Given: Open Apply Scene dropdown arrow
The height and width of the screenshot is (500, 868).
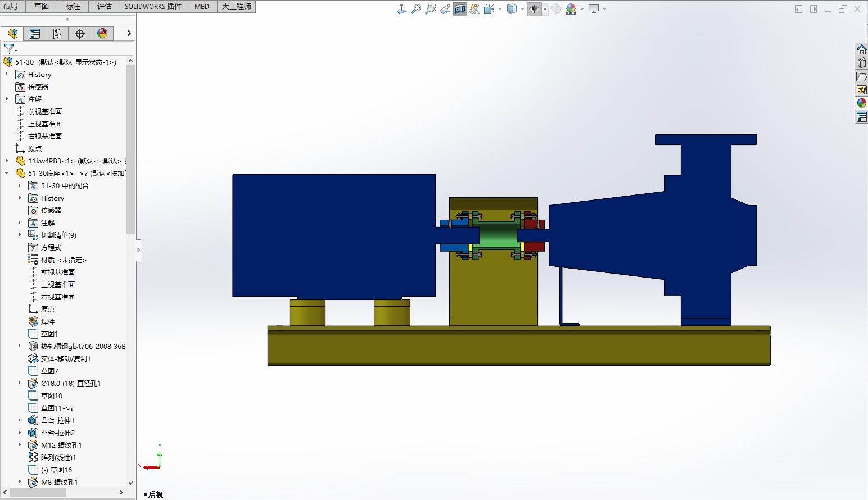Looking at the screenshot, I should click(582, 9).
